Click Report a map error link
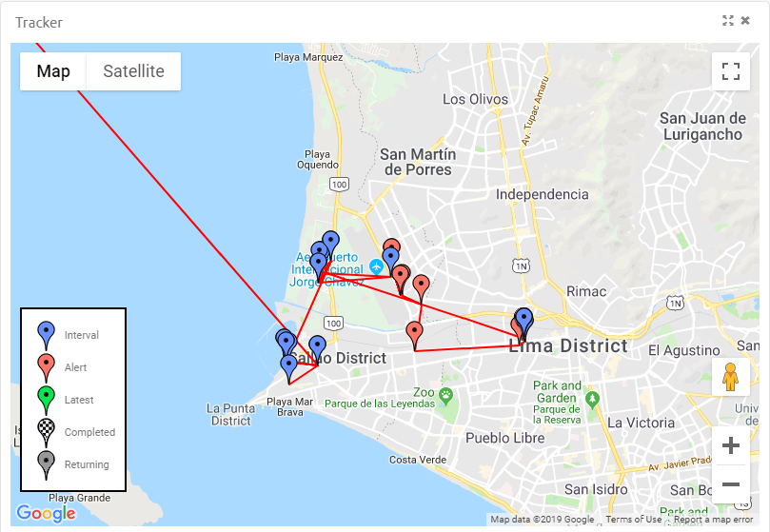The height and width of the screenshot is (532, 770). pos(713,520)
